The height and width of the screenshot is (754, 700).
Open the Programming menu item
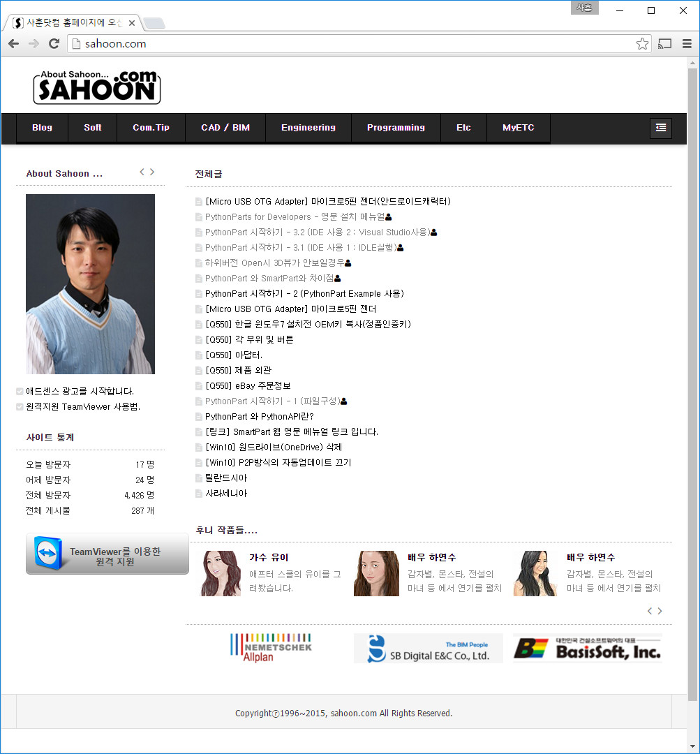396,128
